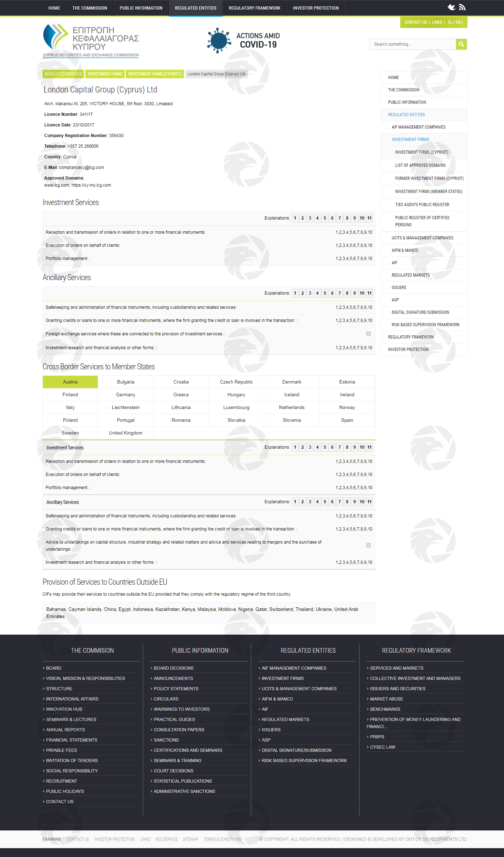This screenshot has width=504, height=857.
Task: Open STATISTICAL PUBLICATIONS footer link
Action: 183,781
